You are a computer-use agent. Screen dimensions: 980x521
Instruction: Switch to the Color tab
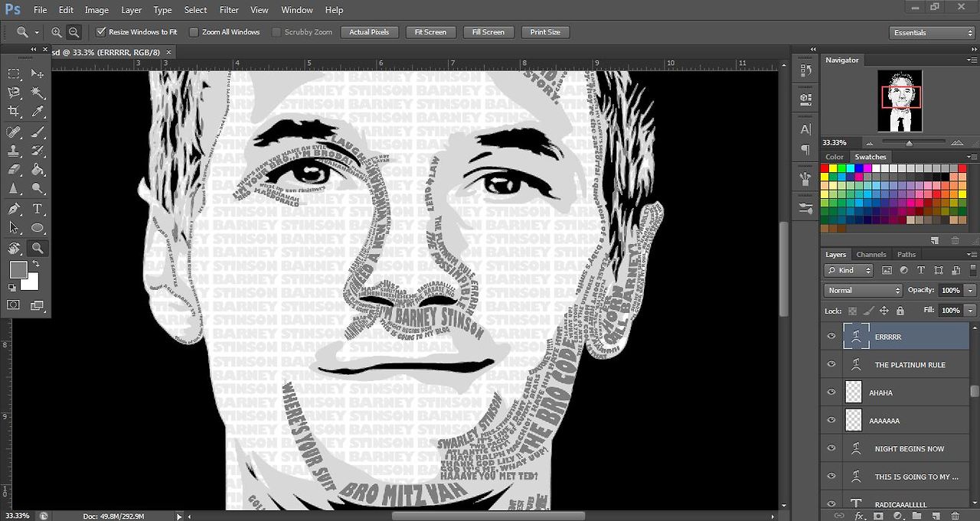tap(835, 157)
